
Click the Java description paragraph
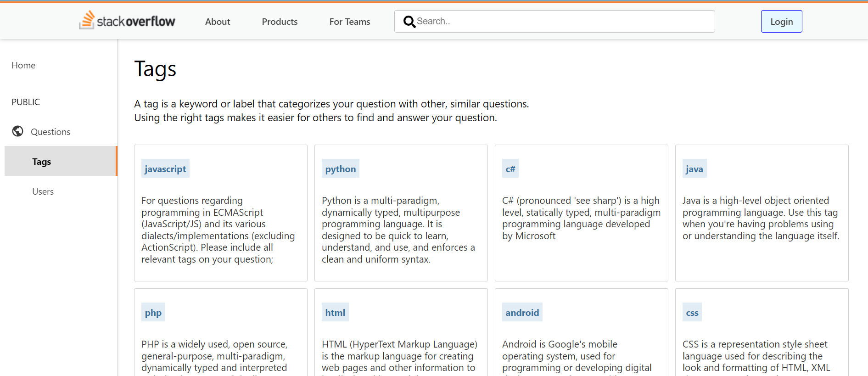pyautogui.click(x=761, y=218)
